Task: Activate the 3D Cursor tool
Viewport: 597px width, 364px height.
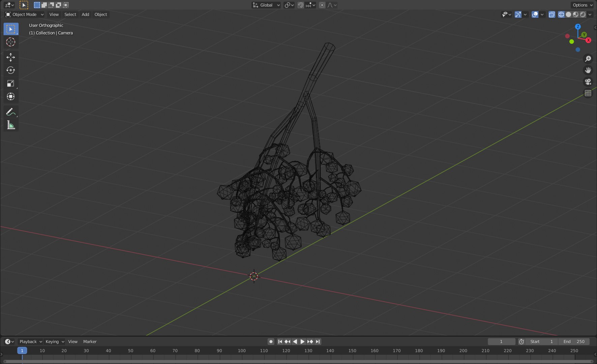Action: point(11,42)
